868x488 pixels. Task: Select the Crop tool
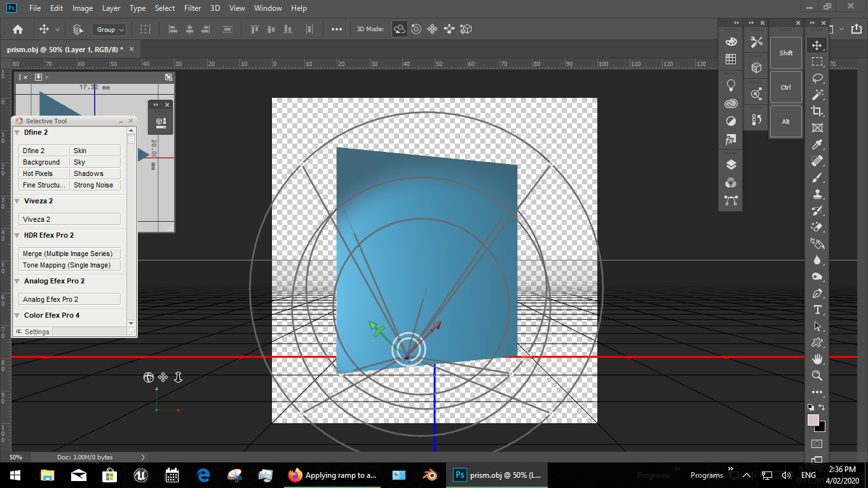coord(817,111)
